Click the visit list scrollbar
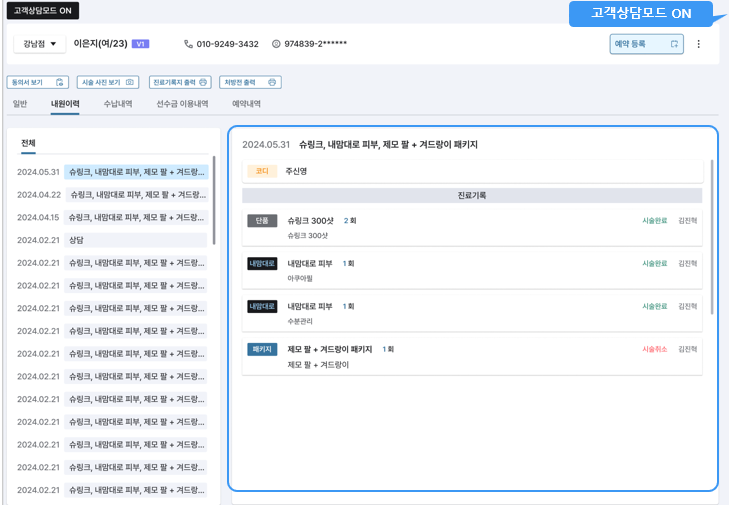 (x=214, y=200)
